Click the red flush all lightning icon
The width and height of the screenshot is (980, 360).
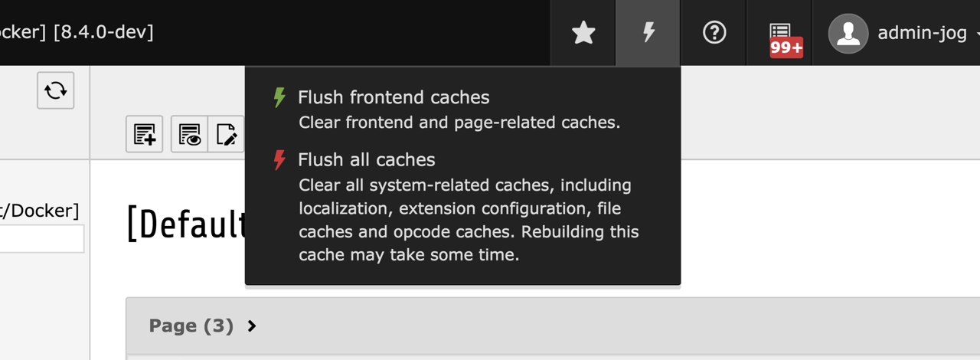tap(279, 159)
